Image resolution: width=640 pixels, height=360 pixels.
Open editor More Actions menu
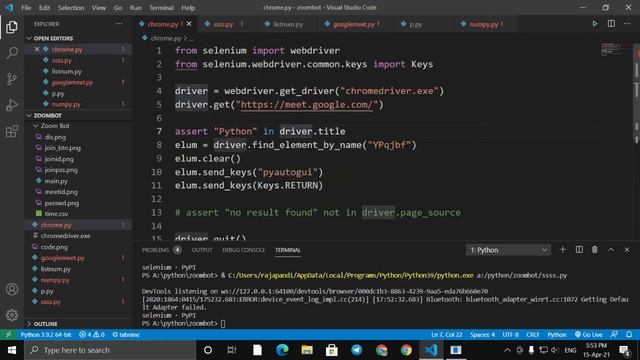pos(627,24)
